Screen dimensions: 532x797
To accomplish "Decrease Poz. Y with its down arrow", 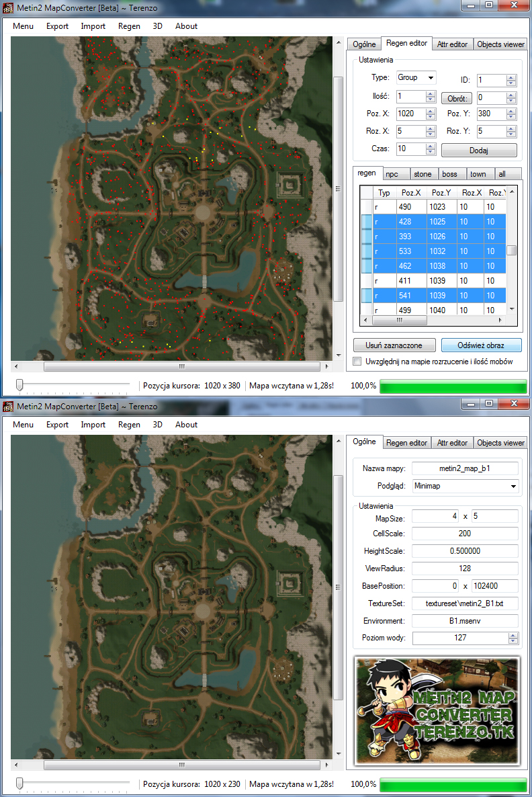I will coord(511,117).
